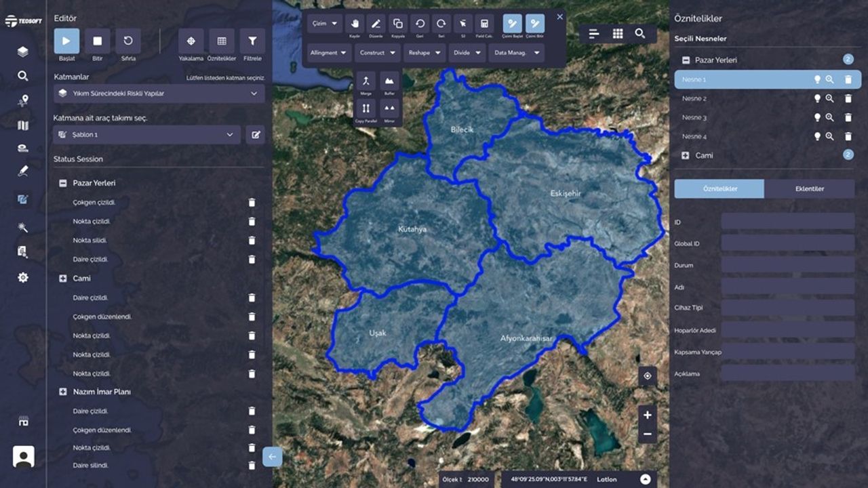868x488 pixels.
Task: Select the Buffer tool
Action: [389, 83]
